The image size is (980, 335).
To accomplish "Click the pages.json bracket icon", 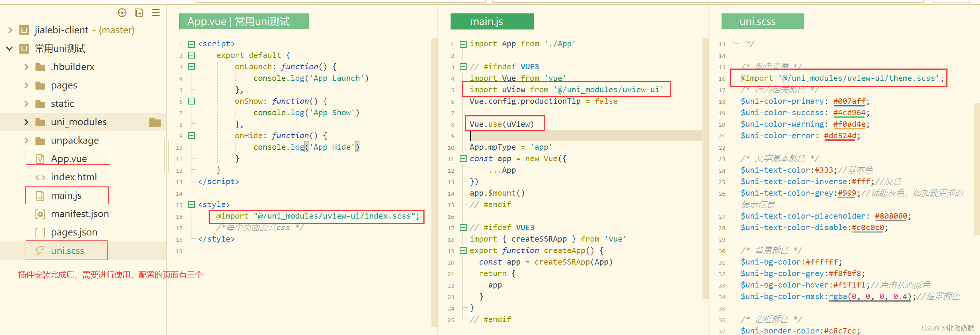I will (x=40, y=232).
